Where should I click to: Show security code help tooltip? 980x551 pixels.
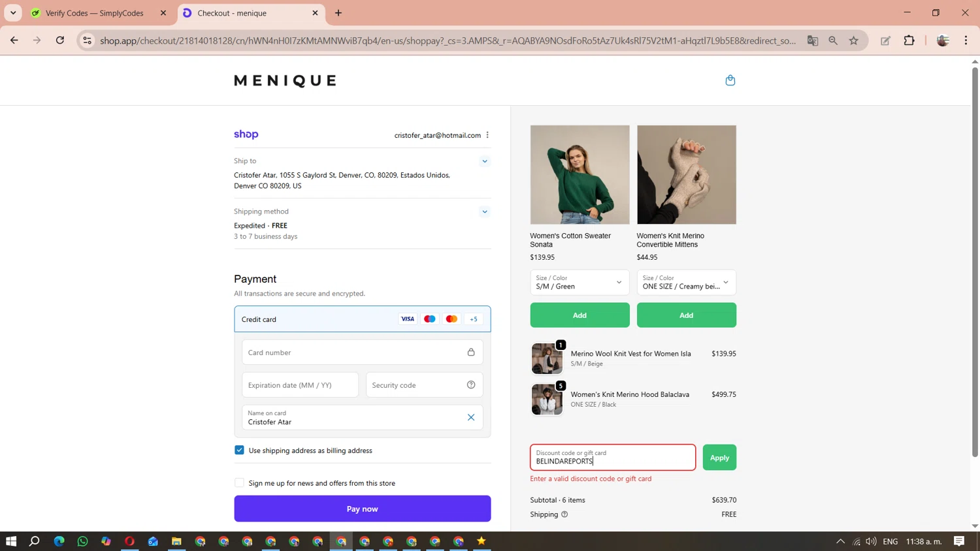click(x=470, y=385)
